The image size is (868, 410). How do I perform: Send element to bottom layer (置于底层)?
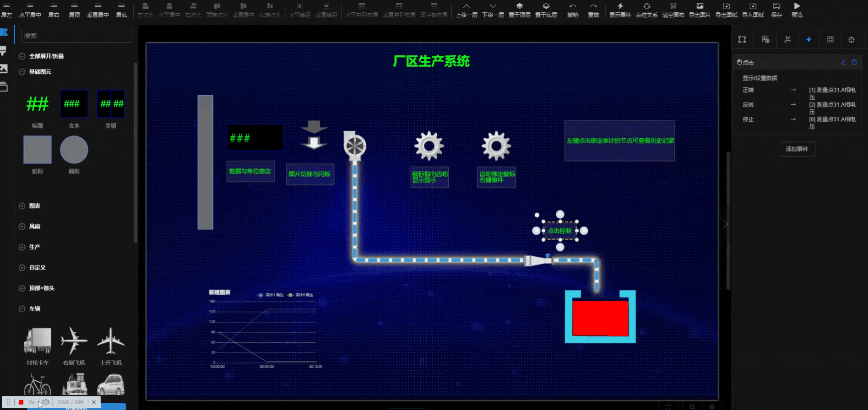(546, 10)
